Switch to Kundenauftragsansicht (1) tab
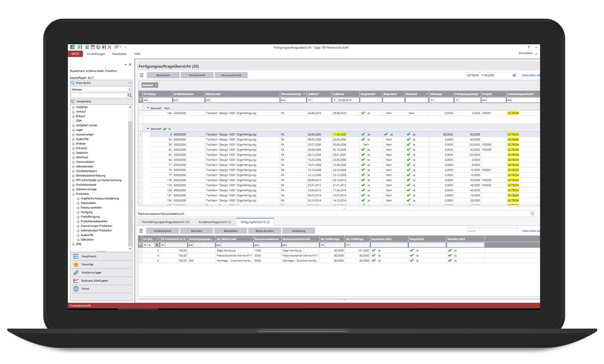 coord(215,222)
